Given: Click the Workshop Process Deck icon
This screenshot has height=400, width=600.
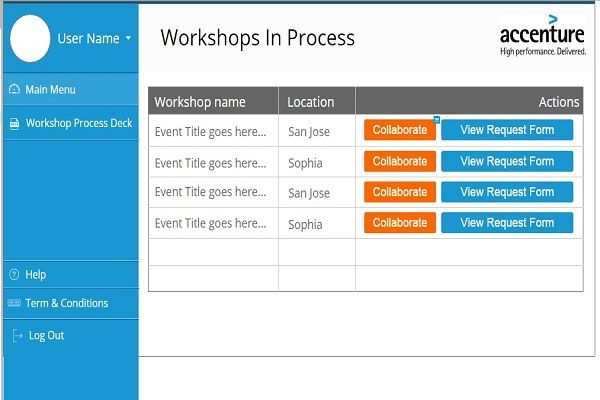Looking at the screenshot, I should (x=14, y=124).
